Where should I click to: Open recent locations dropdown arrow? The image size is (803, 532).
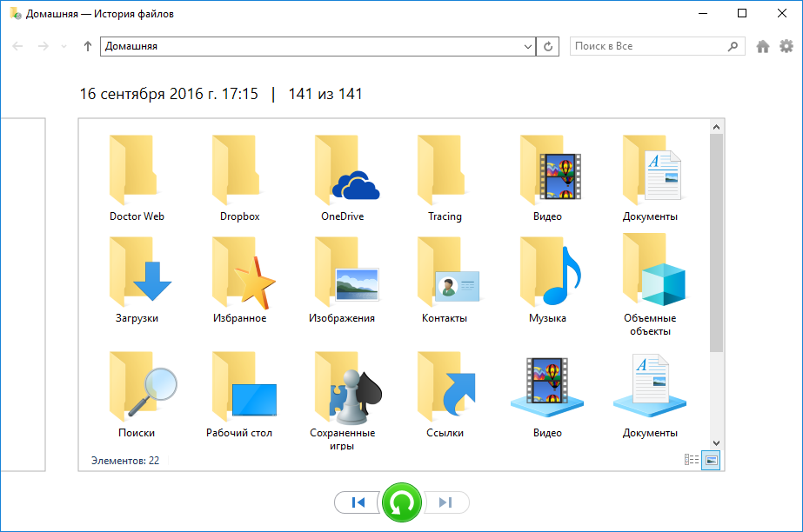(x=64, y=46)
